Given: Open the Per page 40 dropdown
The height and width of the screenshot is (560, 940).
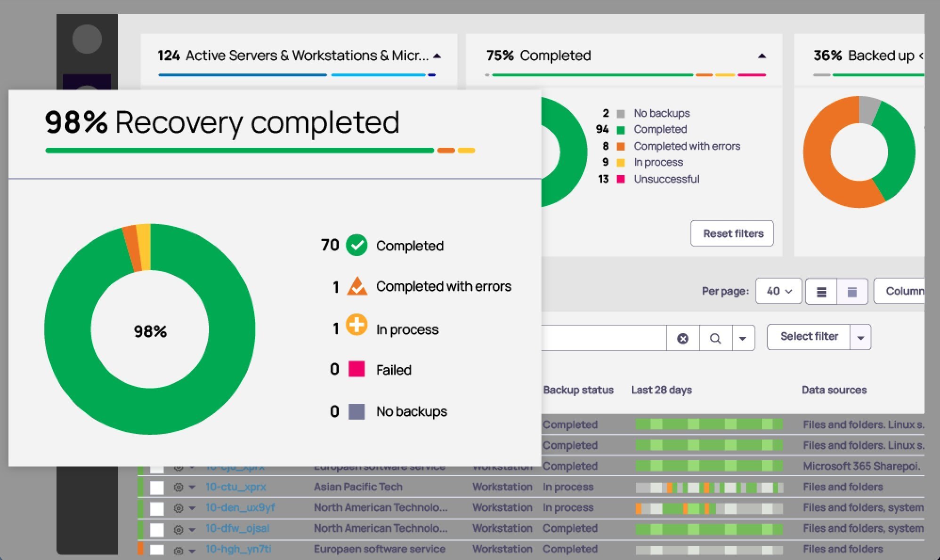Looking at the screenshot, I should point(778,291).
